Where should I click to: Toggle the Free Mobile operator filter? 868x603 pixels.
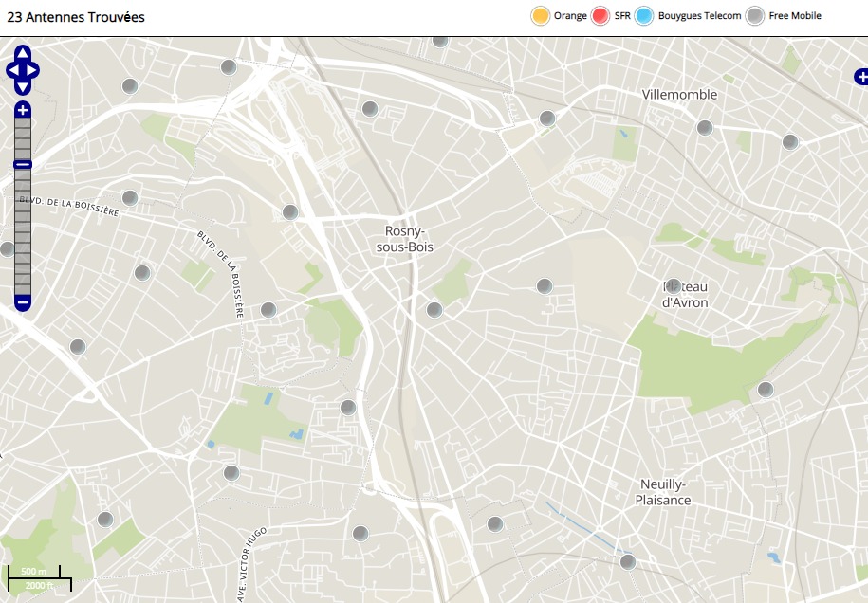755,16
